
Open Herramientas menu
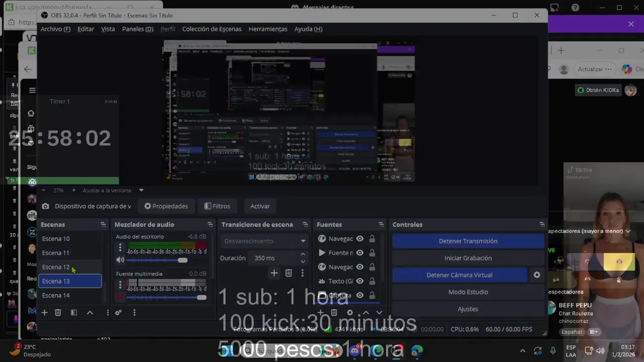(x=268, y=29)
